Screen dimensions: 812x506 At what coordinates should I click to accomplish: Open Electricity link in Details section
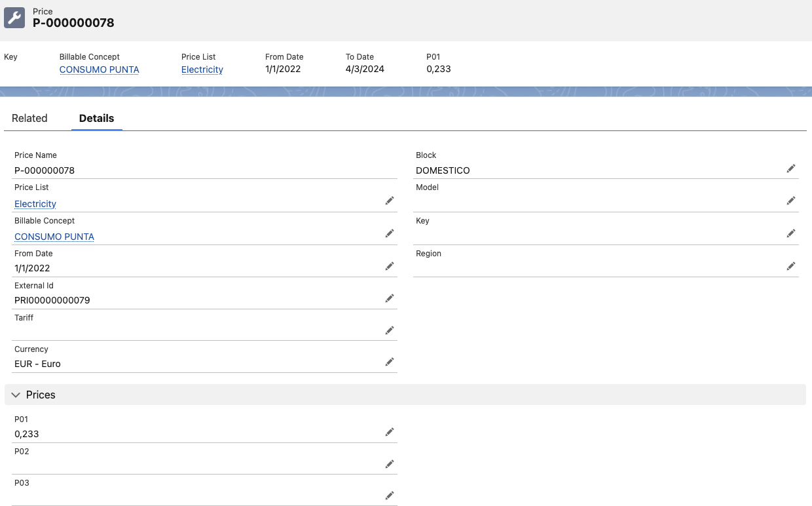tap(35, 204)
